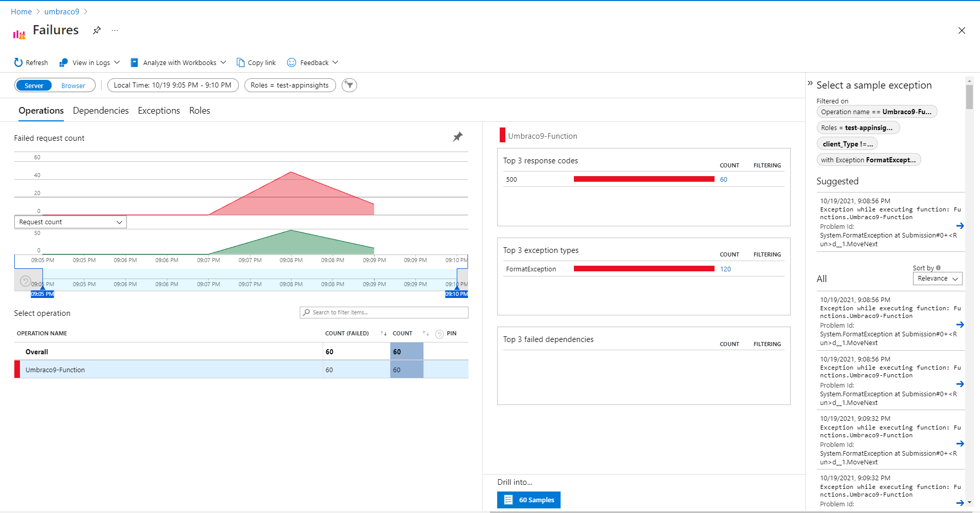
Task: Click the 120 count link for FormatException
Action: pos(725,269)
